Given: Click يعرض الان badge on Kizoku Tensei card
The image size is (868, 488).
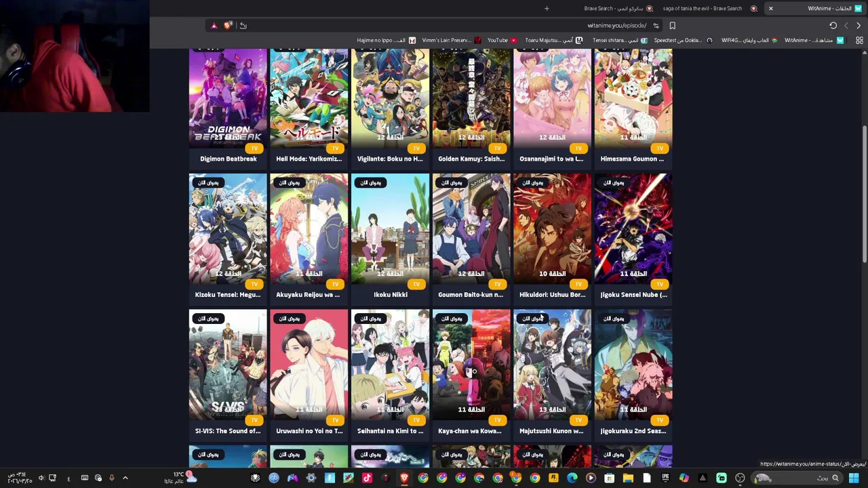Looking at the screenshot, I should click(x=208, y=182).
